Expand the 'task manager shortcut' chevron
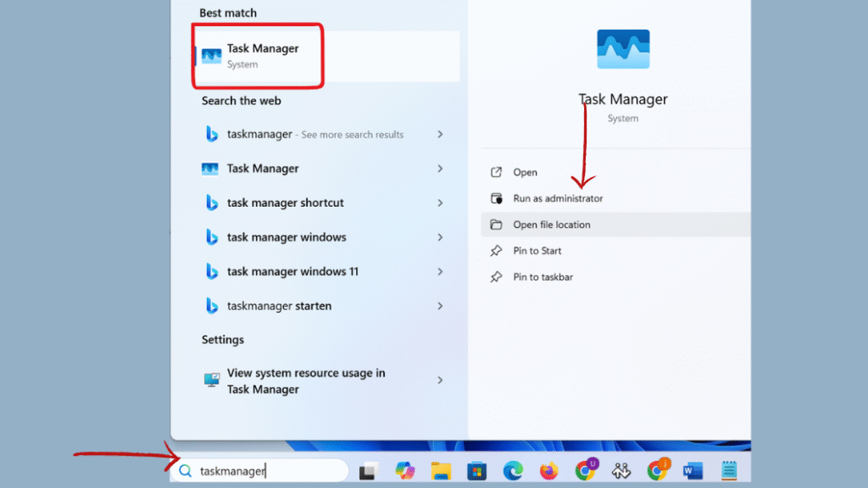 [x=440, y=203]
